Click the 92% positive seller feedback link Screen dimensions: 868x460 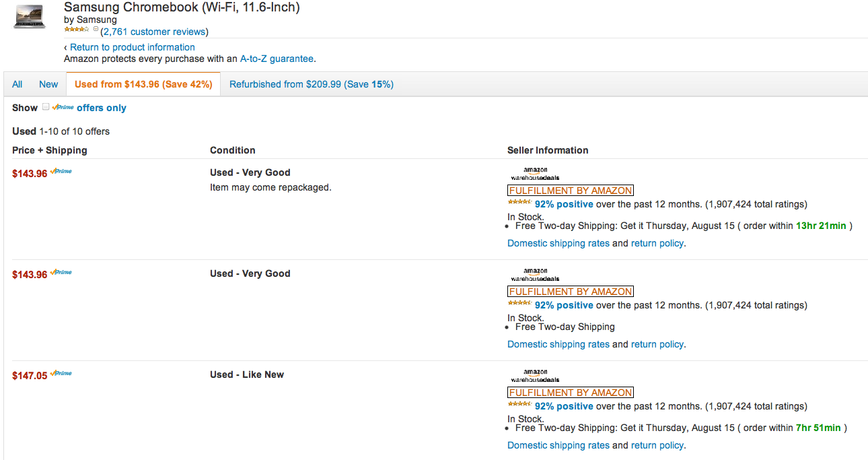pos(565,203)
